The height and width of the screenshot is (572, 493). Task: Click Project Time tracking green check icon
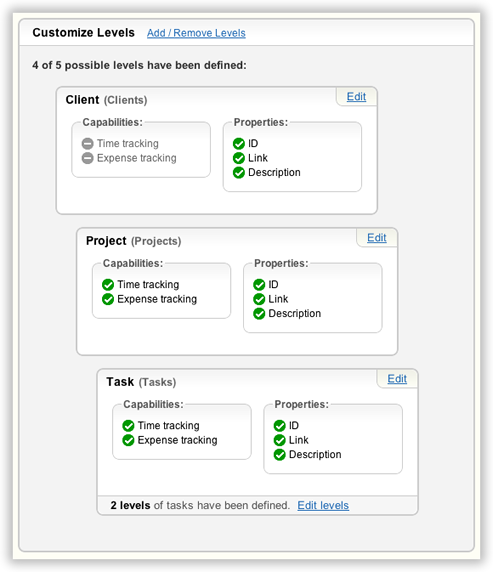point(108,285)
